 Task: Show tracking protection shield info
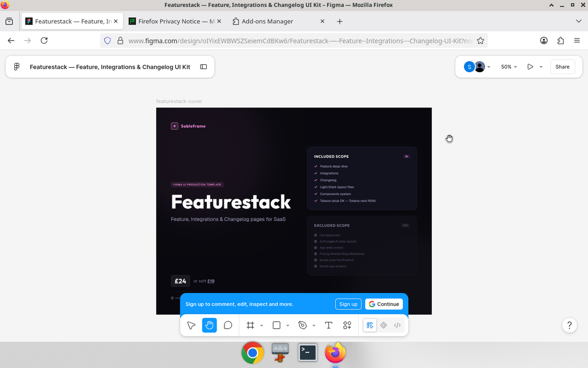tap(107, 41)
